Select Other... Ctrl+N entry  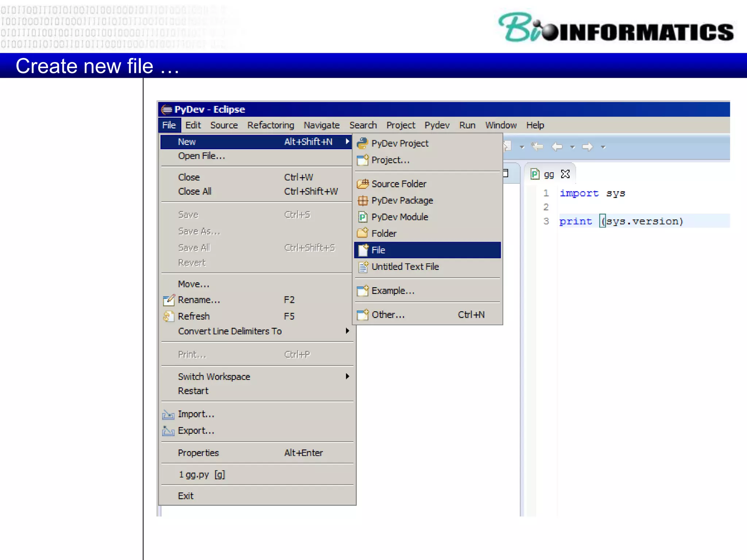tap(427, 315)
